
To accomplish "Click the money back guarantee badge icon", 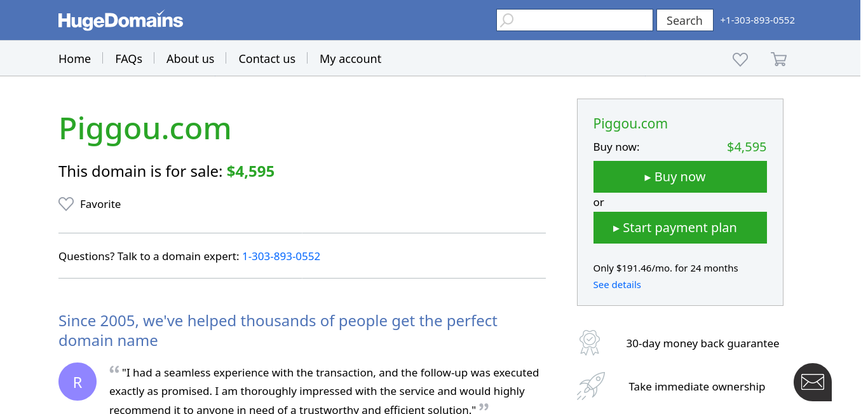I will pyautogui.click(x=590, y=343).
